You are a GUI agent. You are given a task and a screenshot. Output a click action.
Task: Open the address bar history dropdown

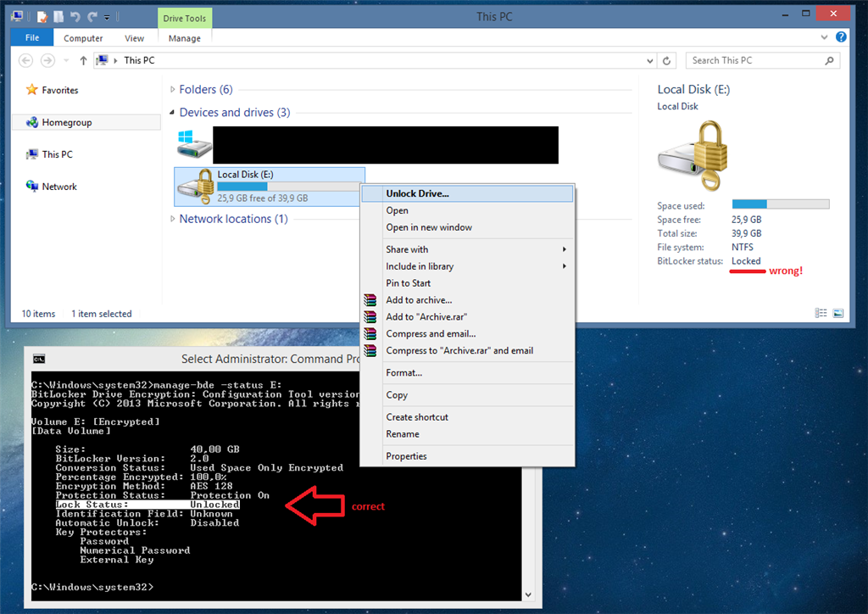[x=650, y=61]
